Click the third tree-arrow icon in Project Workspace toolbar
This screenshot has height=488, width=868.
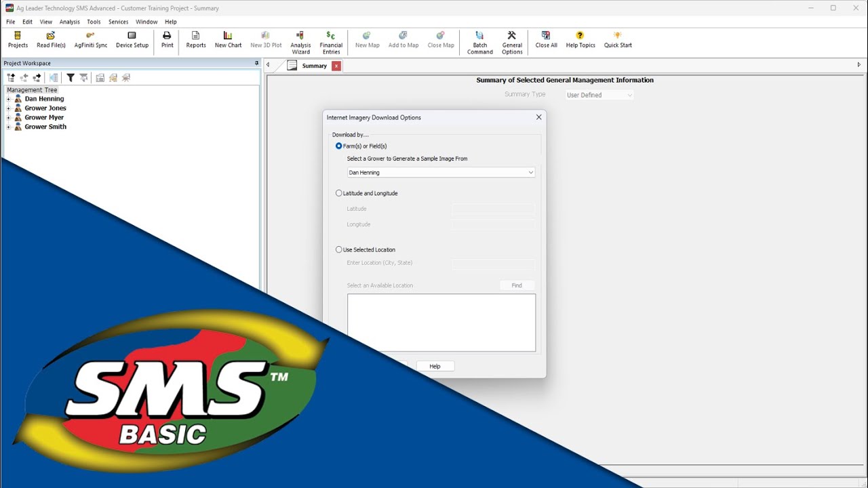37,78
